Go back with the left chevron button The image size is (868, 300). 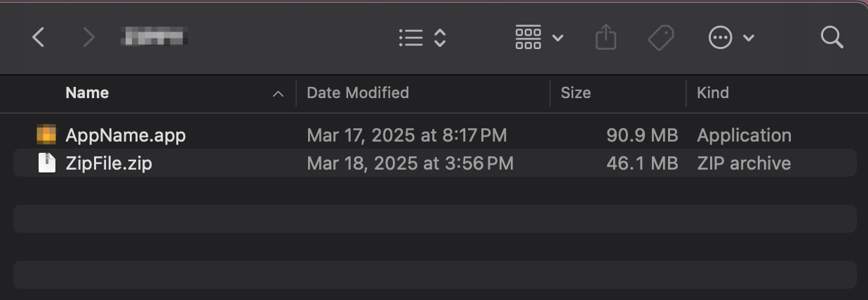click(x=39, y=37)
